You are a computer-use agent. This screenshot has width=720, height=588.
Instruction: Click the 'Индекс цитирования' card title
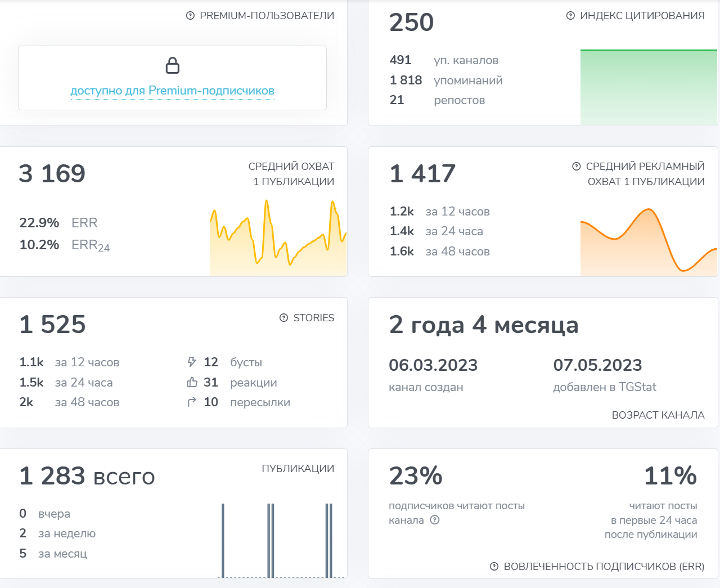642,16
